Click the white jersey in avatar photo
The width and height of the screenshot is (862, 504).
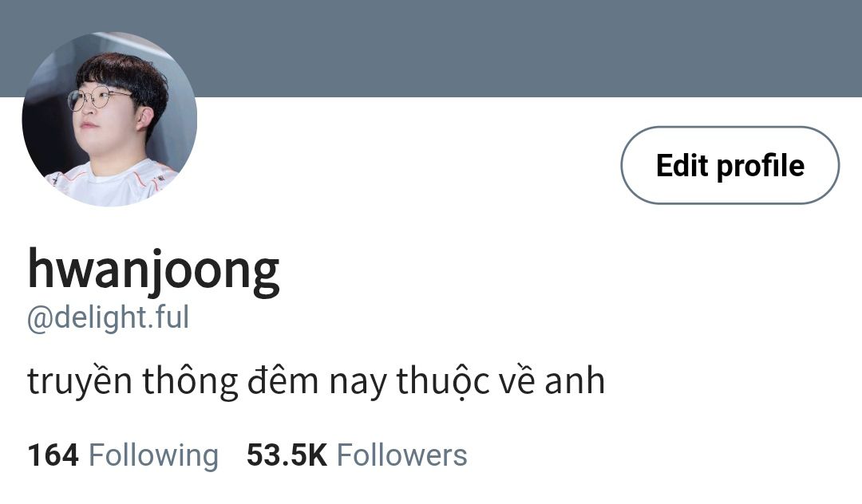(x=112, y=184)
